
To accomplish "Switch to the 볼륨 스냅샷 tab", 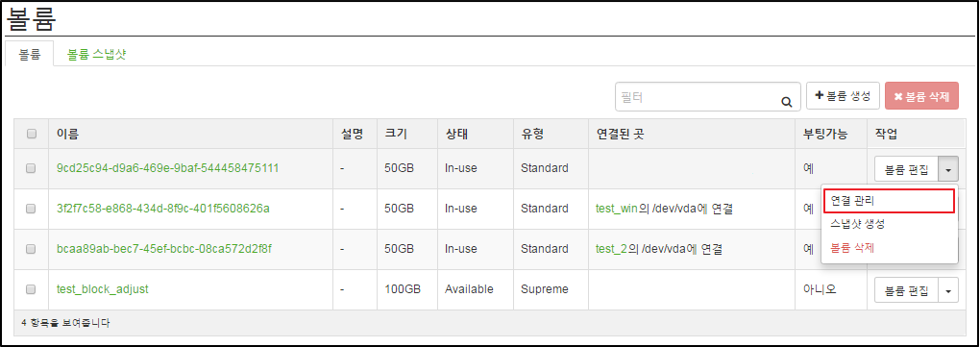I will [97, 55].
